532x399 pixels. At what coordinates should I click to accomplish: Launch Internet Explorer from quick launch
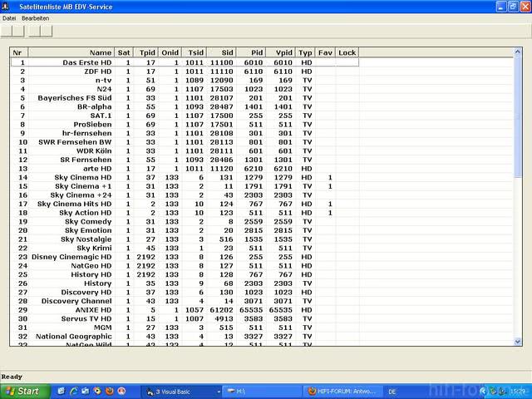pyautogui.click(x=73, y=392)
